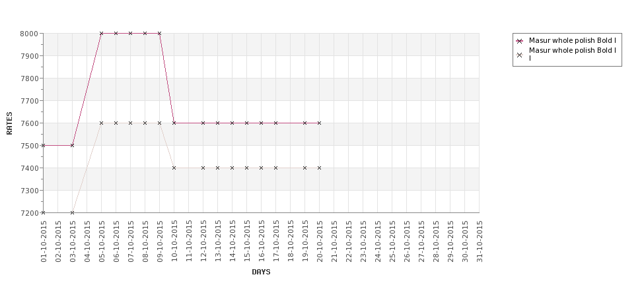Click the red legend marker for Bold I
Viewport: 644px width, 283px height.
coord(520,41)
